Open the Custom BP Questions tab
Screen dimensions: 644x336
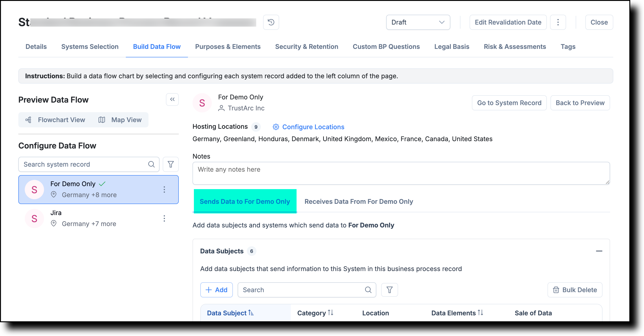click(386, 47)
